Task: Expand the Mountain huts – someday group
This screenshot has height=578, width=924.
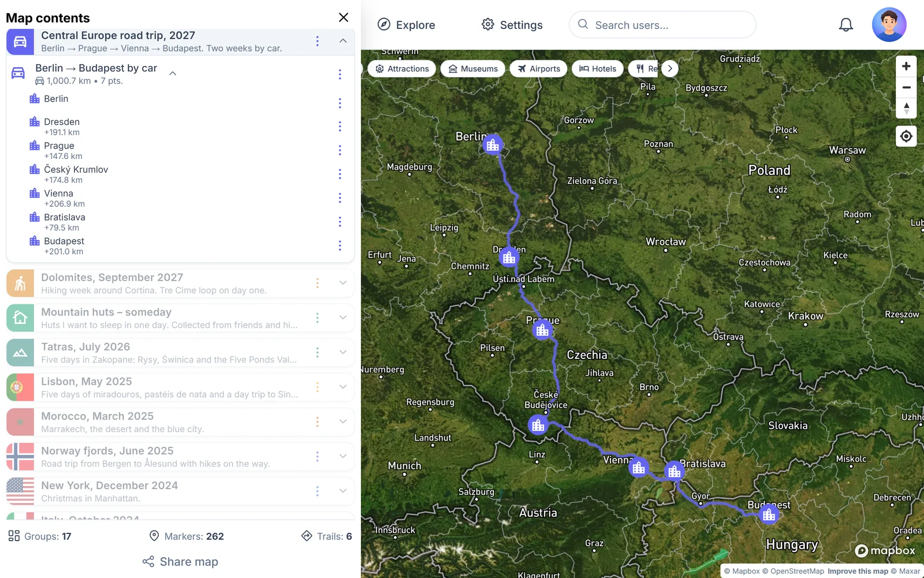Action: pyautogui.click(x=343, y=317)
